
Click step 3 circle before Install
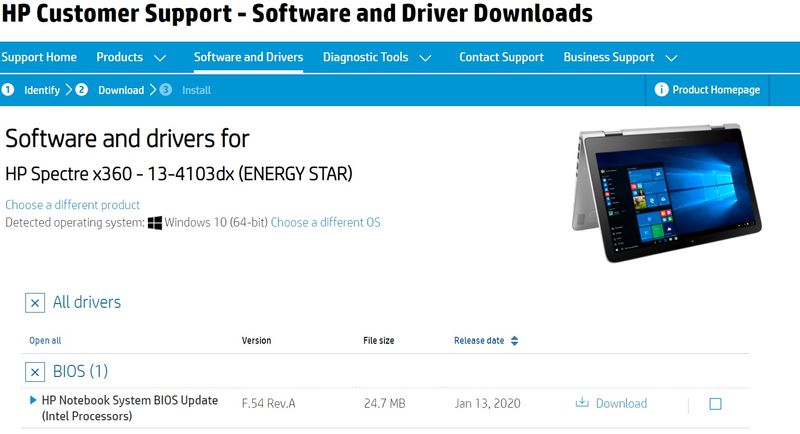coord(166,90)
